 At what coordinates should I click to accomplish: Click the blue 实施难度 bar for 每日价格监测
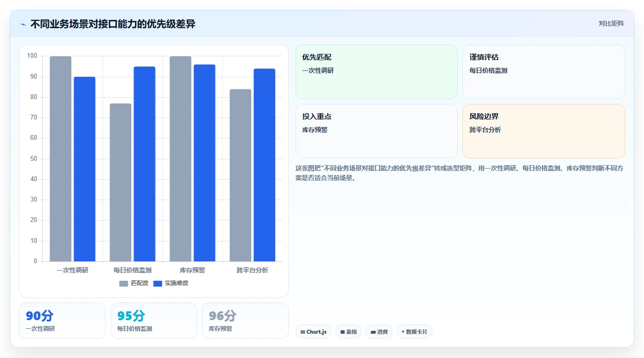(x=145, y=164)
